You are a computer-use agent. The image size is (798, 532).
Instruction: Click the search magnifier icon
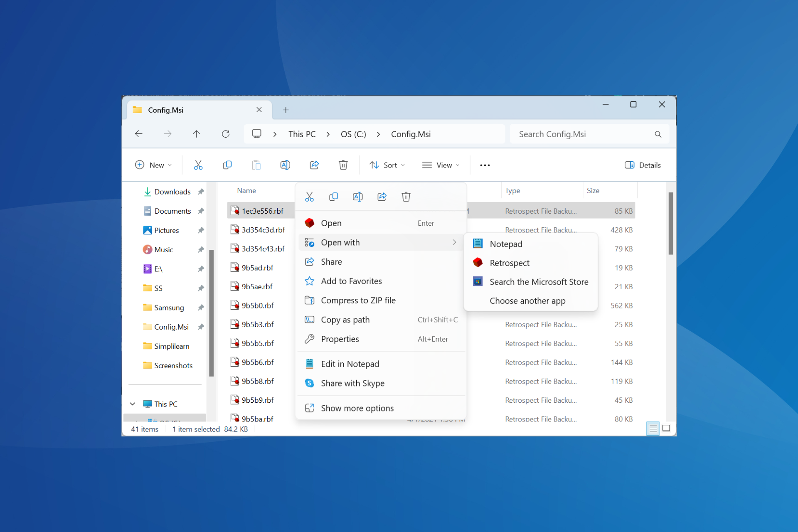point(658,134)
